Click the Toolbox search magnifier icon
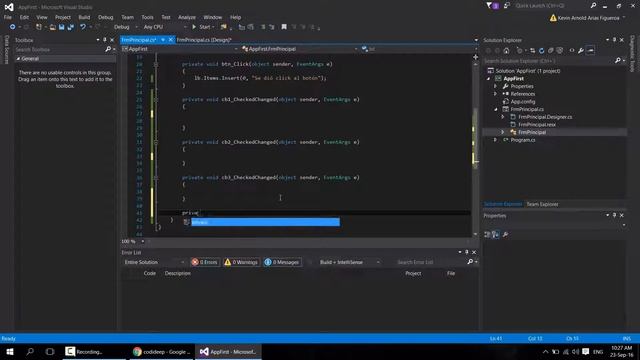Image resolution: width=640 pixels, height=360 pixels. tap(108, 49)
